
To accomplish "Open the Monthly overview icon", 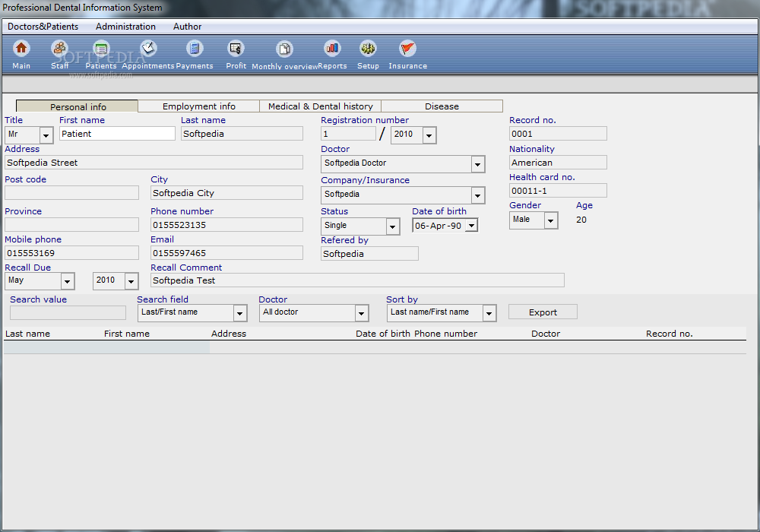I will [x=284, y=49].
